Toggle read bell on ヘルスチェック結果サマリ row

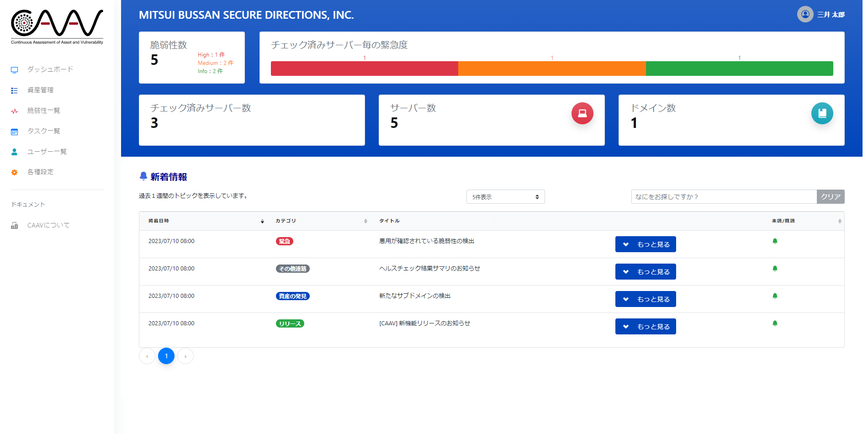point(774,269)
